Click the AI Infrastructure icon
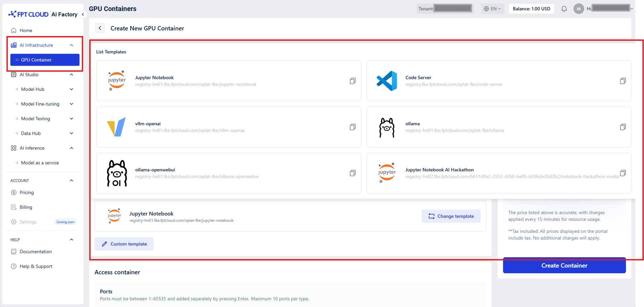Viewport: 644px width, 307px height. (14, 45)
